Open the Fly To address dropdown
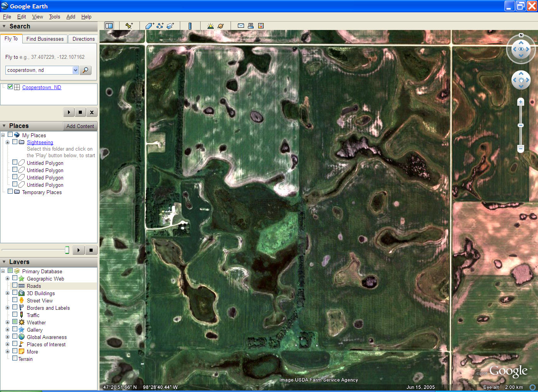Image resolution: width=538 pixels, height=392 pixels. [75, 70]
